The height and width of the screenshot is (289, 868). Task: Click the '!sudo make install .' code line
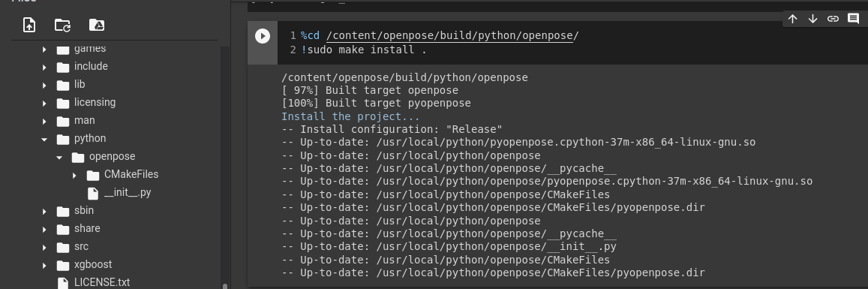coord(364,50)
